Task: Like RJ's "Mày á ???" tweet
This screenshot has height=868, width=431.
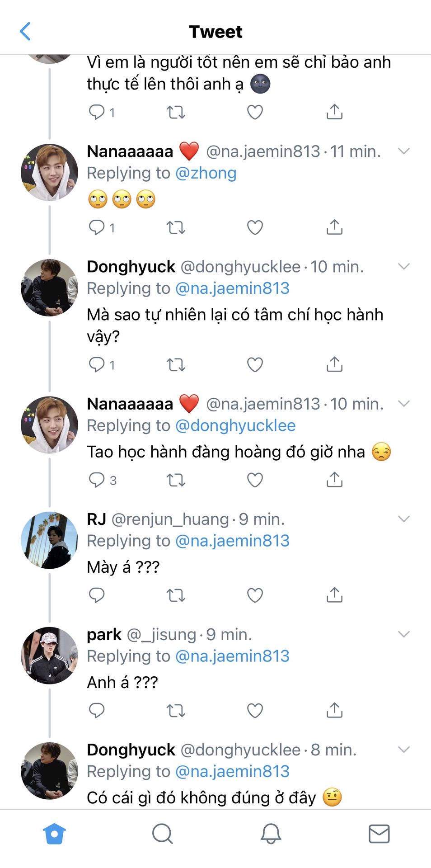Action: pos(255,595)
